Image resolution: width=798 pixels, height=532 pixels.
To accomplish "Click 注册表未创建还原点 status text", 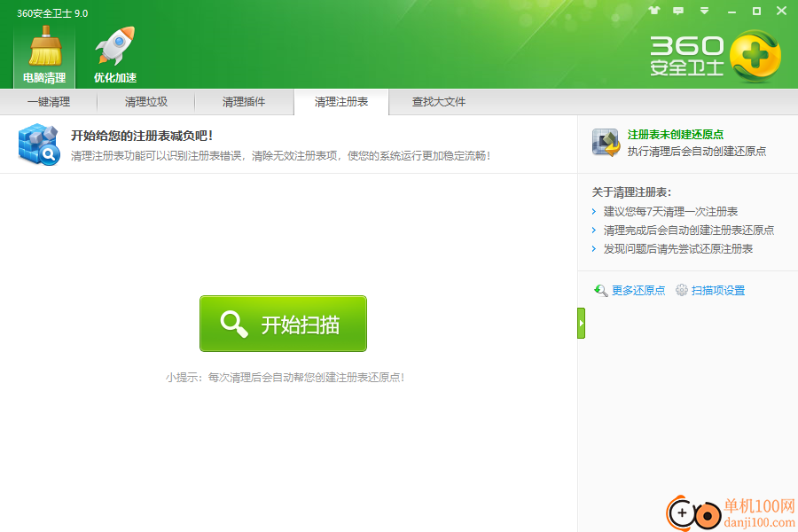I will point(676,135).
